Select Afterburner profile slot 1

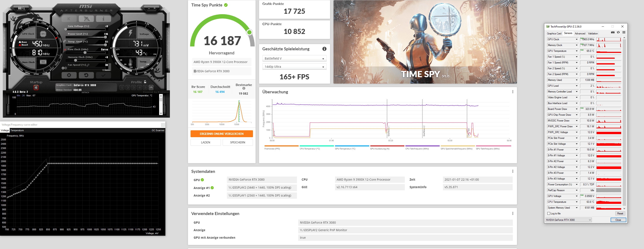122,88
